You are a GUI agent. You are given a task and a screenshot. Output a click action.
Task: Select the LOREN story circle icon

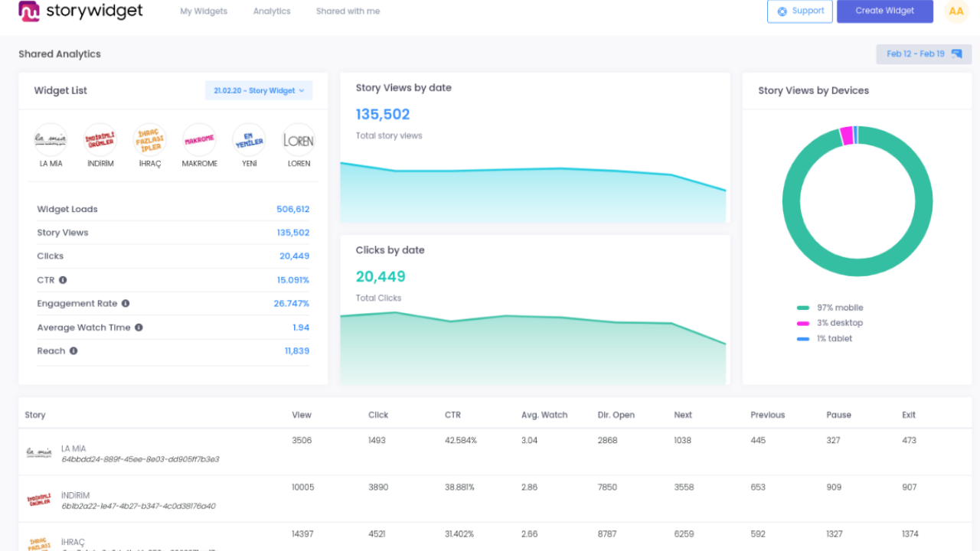[x=299, y=140]
